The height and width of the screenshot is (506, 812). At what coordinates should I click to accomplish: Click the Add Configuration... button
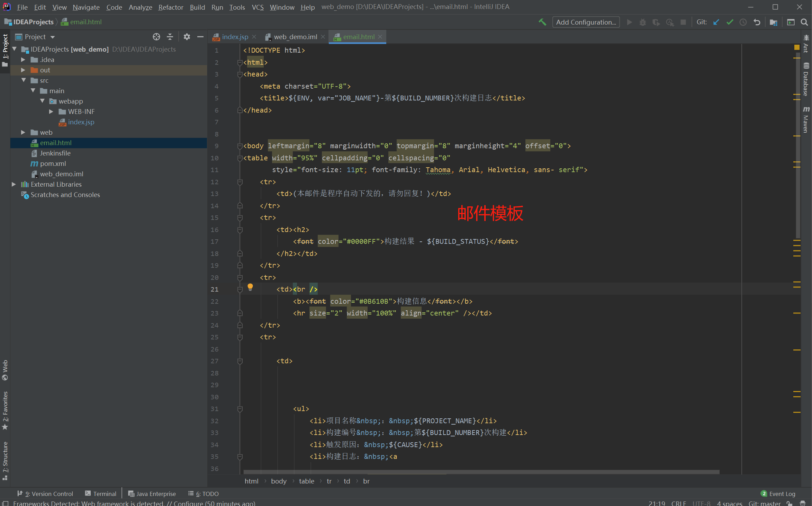(x=586, y=22)
